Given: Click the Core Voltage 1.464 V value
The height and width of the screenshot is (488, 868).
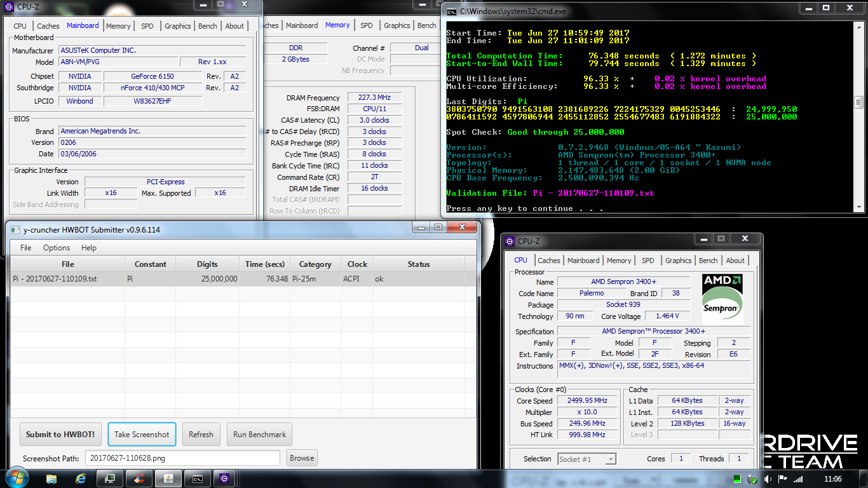Looking at the screenshot, I should click(x=667, y=316).
